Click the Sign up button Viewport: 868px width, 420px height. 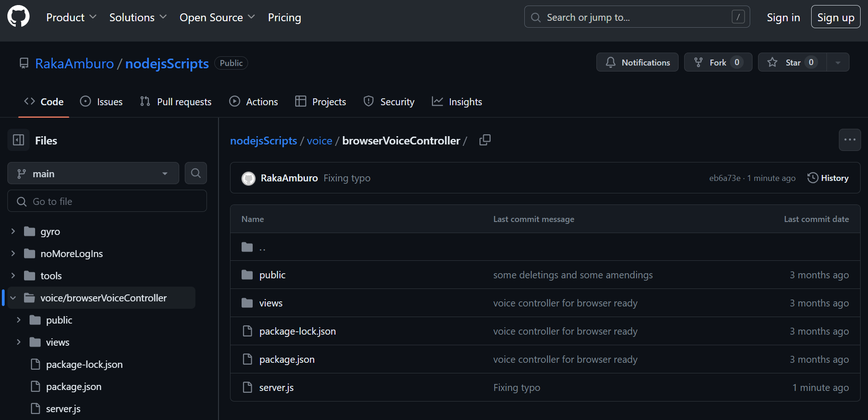835,18
